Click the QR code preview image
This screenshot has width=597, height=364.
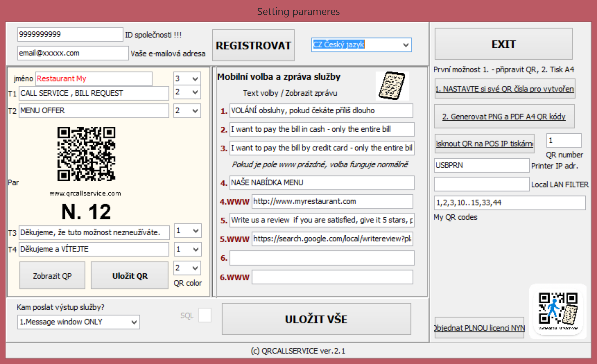(86, 154)
